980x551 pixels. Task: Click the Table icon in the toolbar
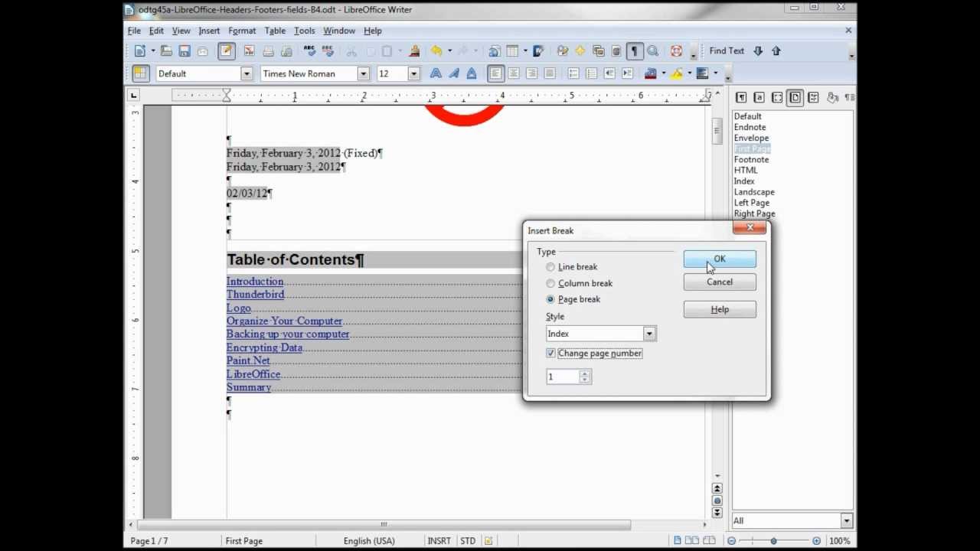pos(512,51)
